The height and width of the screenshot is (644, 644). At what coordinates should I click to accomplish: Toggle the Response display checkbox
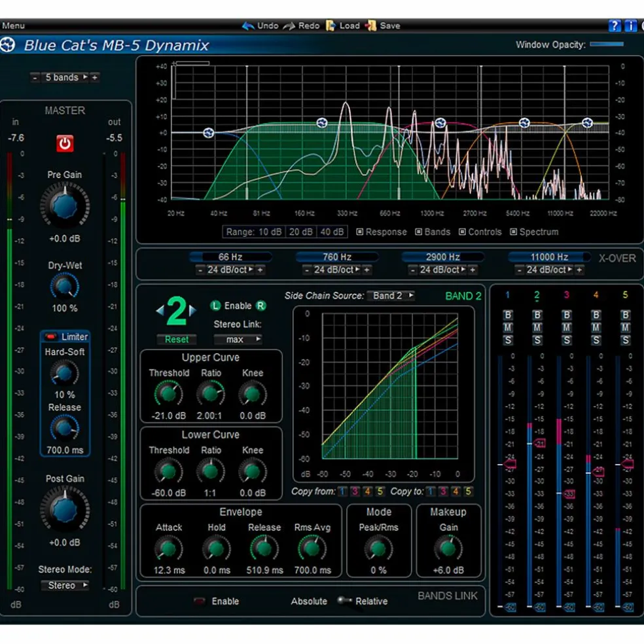(360, 232)
